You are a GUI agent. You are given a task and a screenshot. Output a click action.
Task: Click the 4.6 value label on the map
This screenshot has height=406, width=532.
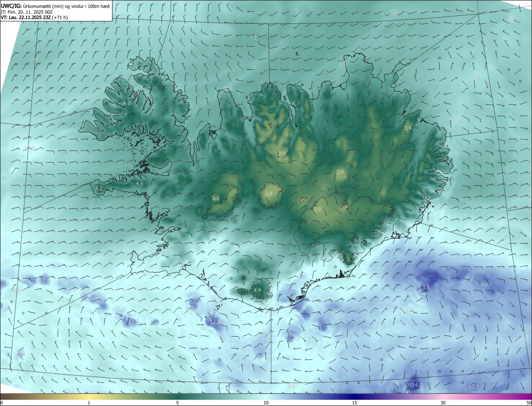[140, 183]
